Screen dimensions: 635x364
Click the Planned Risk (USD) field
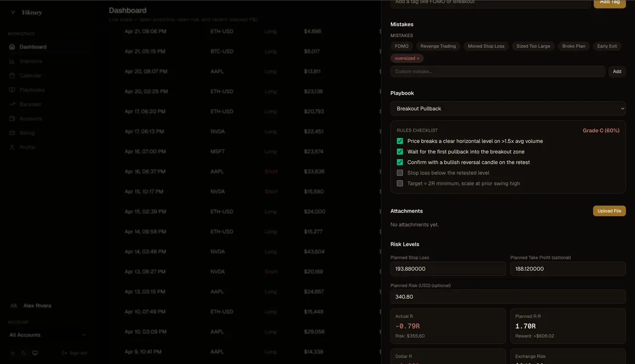tap(508, 297)
